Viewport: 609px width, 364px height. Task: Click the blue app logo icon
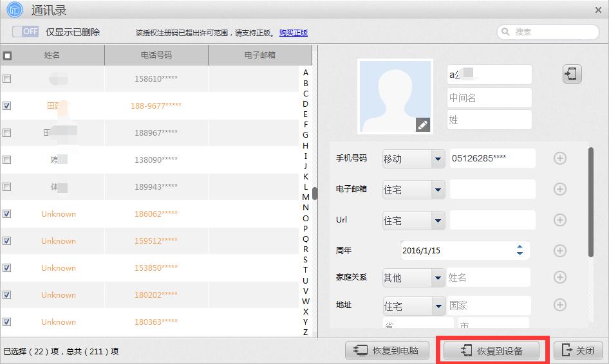(x=15, y=10)
